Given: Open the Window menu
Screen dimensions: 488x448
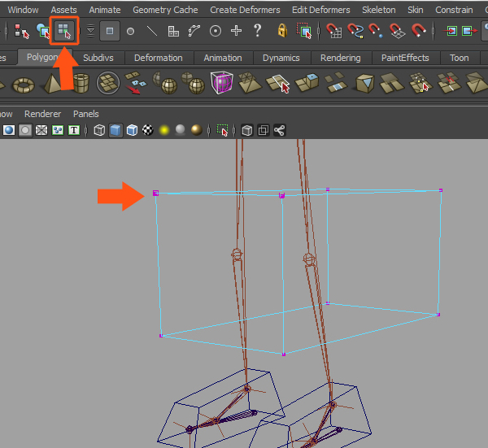Looking at the screenshot, I should point(23,10).
